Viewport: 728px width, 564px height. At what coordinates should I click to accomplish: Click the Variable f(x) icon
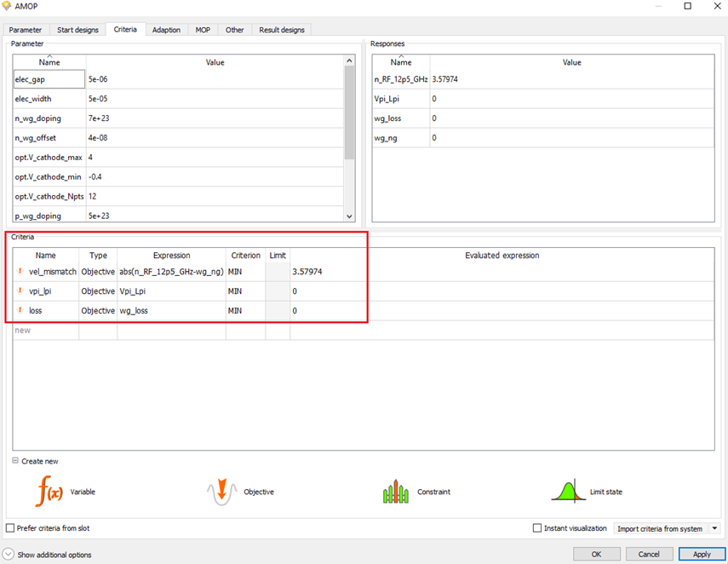[x=49, y=492]
